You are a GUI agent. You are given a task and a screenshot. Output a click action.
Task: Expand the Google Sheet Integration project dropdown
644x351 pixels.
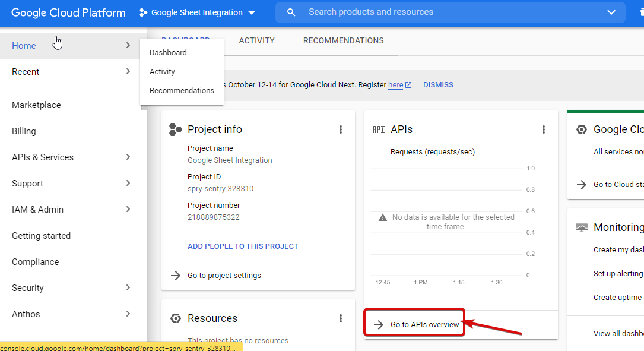tap(252, 13)
